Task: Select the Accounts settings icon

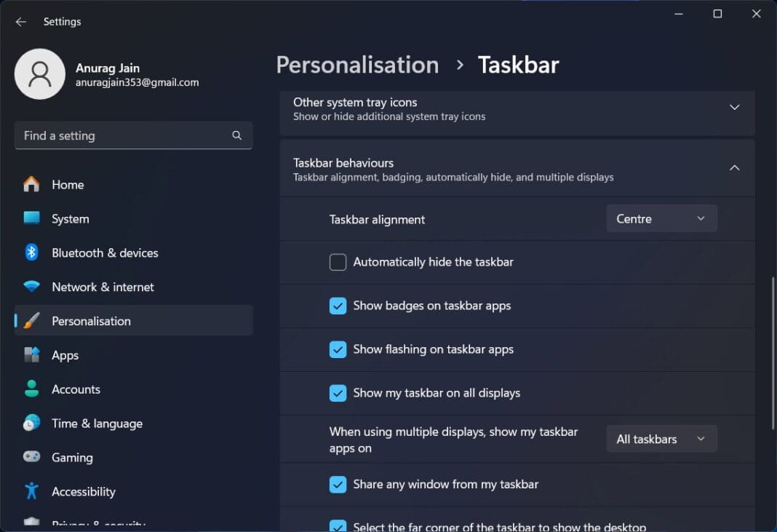Action: tap(32, 389)
